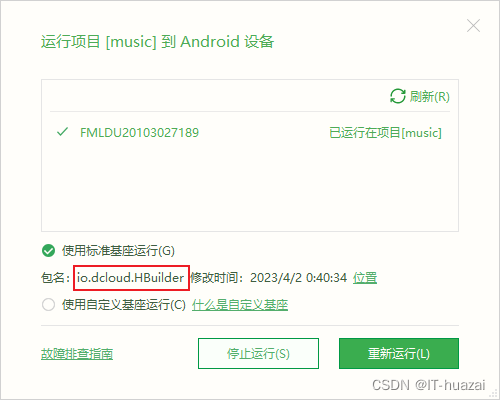
Task: Click the modification time 2023/4/2 0:40:34
Action: coord(298,278)
